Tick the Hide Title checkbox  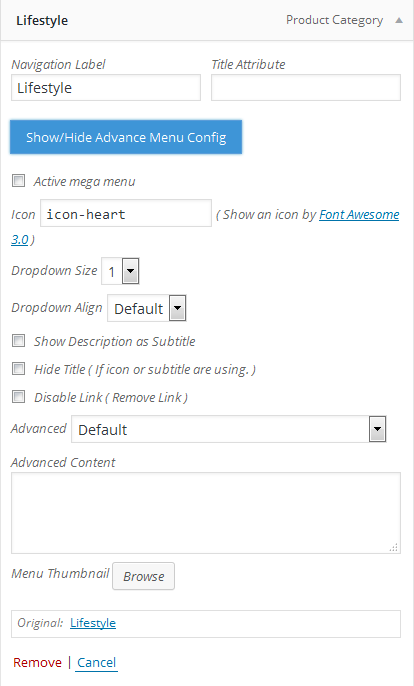[18, 368]
